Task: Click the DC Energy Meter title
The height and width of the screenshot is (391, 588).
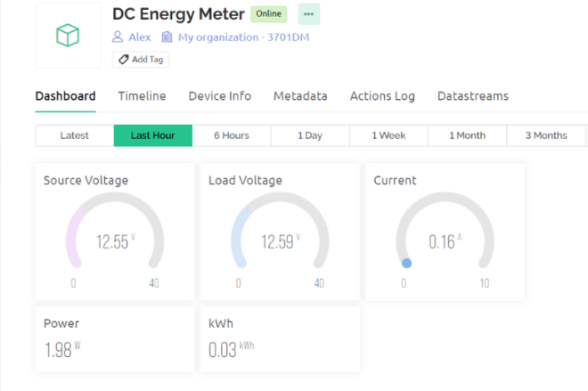Action: 178,14
